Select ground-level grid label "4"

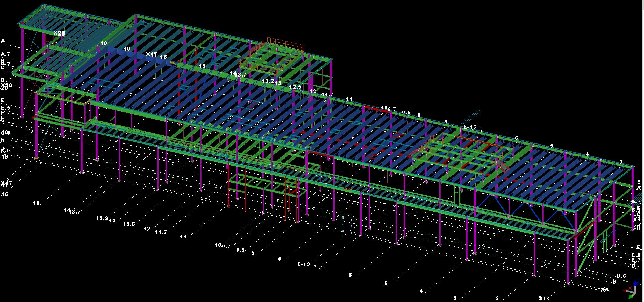click(x=421, y=291)
